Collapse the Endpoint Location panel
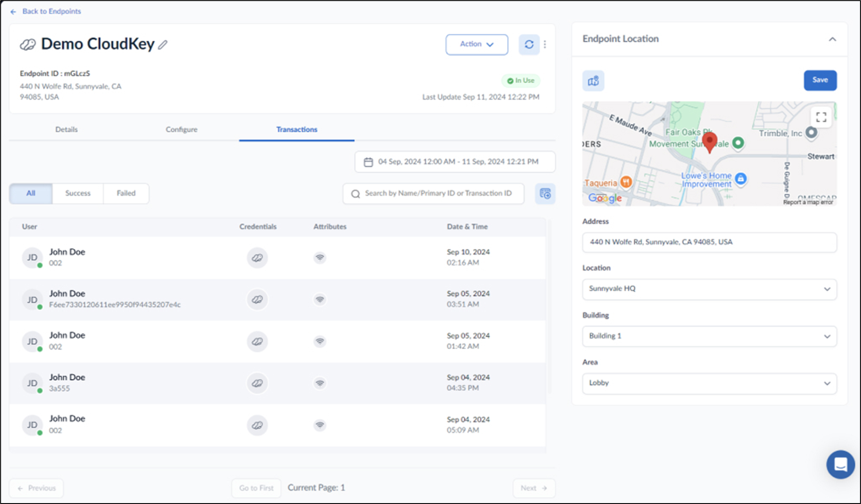The height and width of the screenshot is (504, 861). point(832,39)
